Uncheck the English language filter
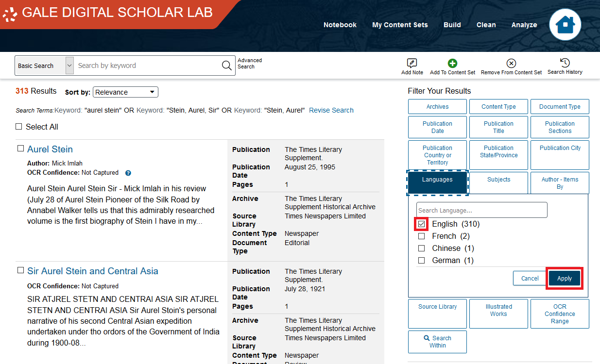The image size is (600, 364). pyautogui.click(x=421, y=224)
